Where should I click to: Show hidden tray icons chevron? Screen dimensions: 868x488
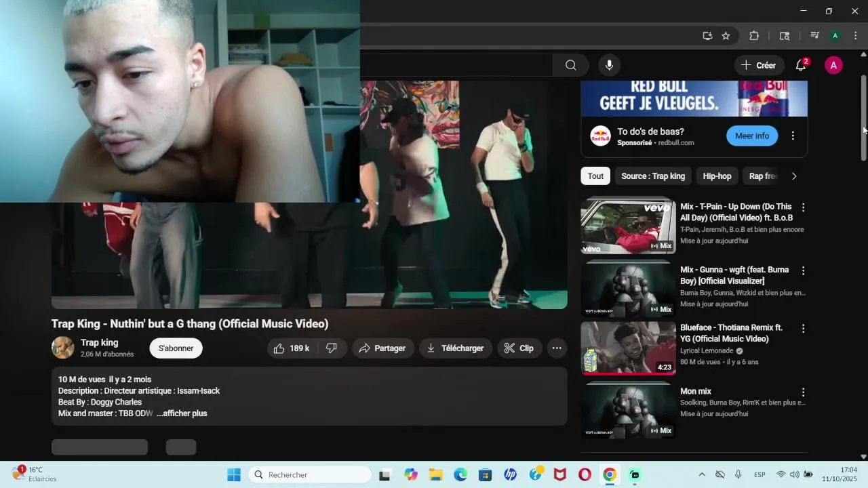(702, 474)
